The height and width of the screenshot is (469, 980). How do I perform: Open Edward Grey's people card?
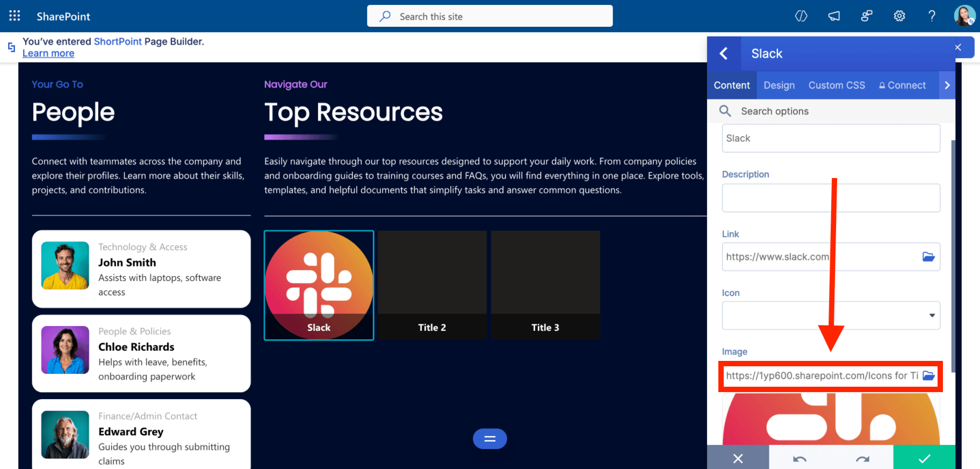point(141,434)
